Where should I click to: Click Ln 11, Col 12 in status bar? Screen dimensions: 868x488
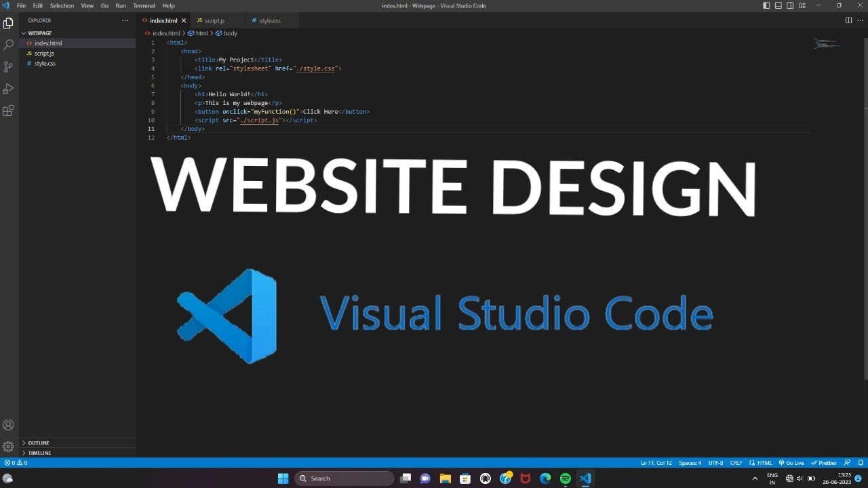656,463
